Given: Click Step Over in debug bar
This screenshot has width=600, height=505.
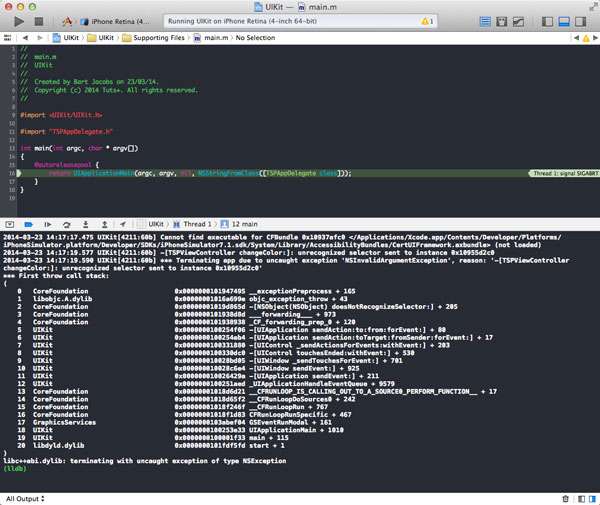Looking at the screenshot, I should (67, 224).
